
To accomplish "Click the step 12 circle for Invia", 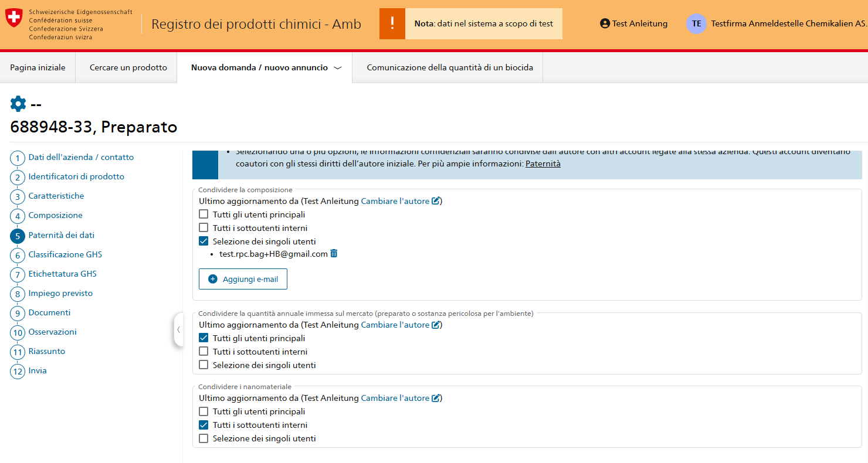I will (18, 371).
